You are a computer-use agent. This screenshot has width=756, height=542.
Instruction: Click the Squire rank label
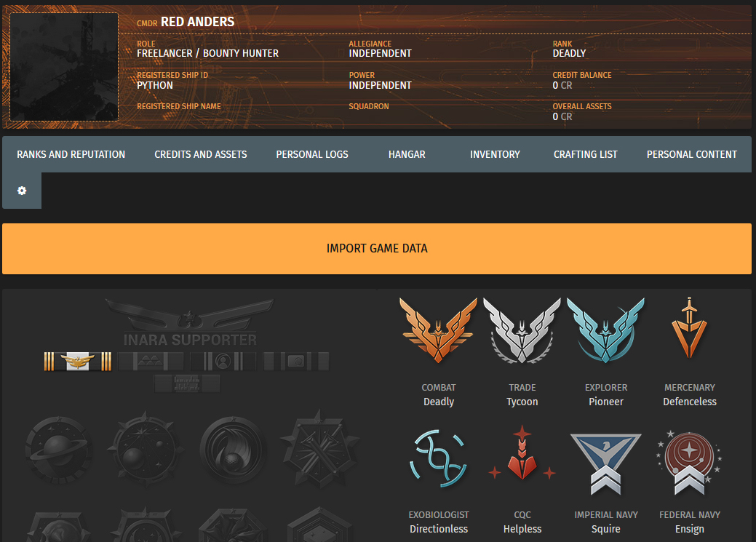(606, 529)
